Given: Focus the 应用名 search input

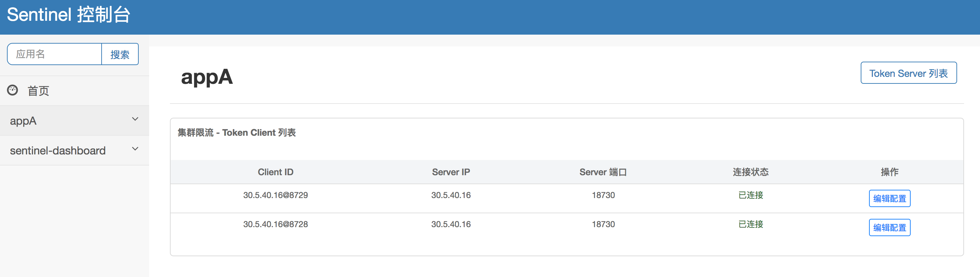Looking at the screenshot, I should click(x=54, y=54).
